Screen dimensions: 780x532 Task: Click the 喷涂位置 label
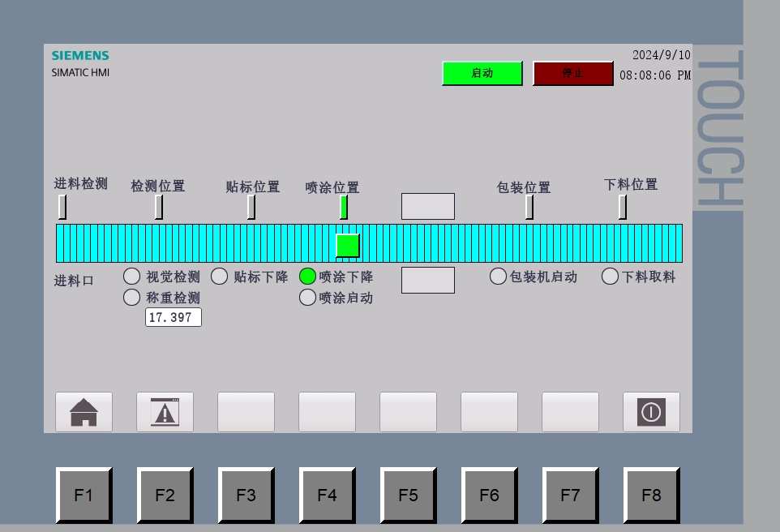(332, 187)
